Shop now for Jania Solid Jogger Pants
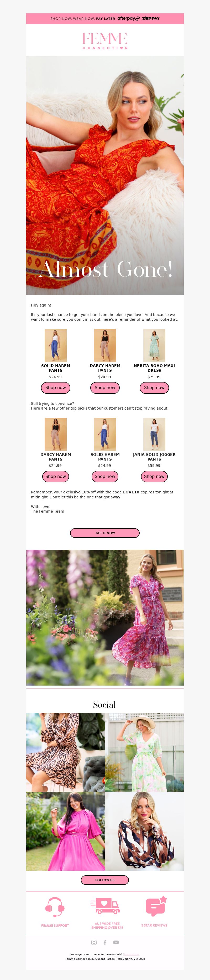 pyautogui.click(x=154, y=476)
